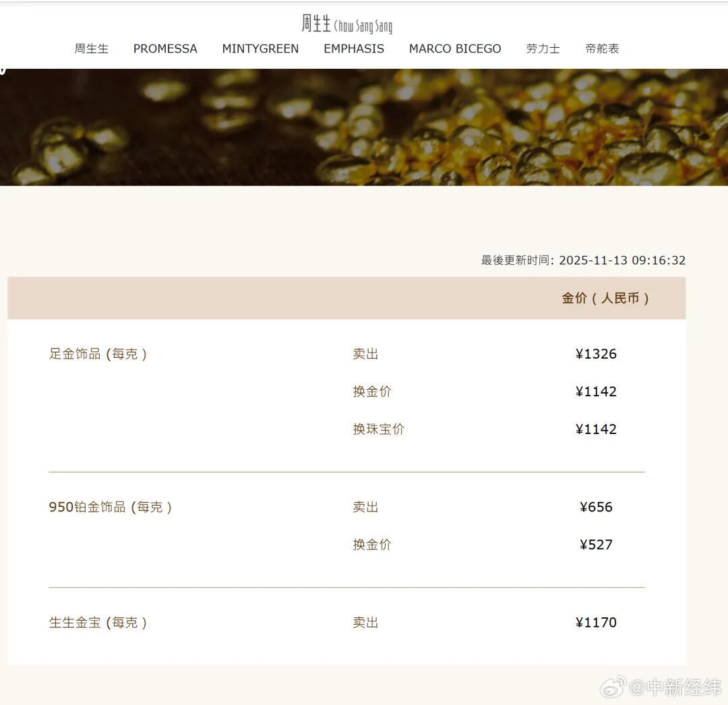Click the 金价（人民币）column header
The width and height of the screenshot is (728, 705).
point(605,298)
